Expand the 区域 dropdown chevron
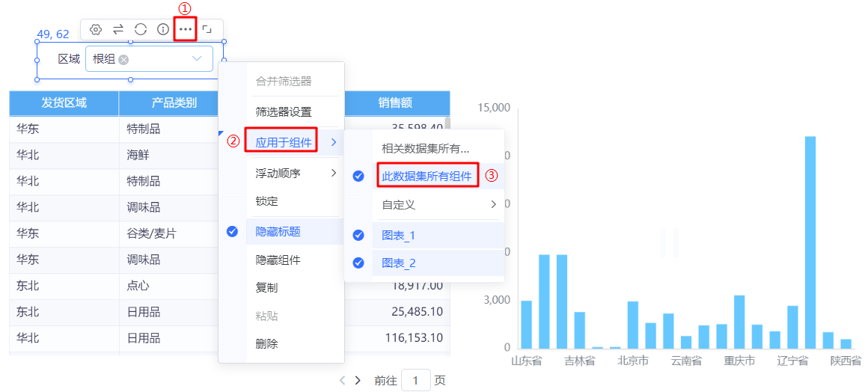This screenshot has width=868, height=392. pyautogui.click(x=197, y=58)
